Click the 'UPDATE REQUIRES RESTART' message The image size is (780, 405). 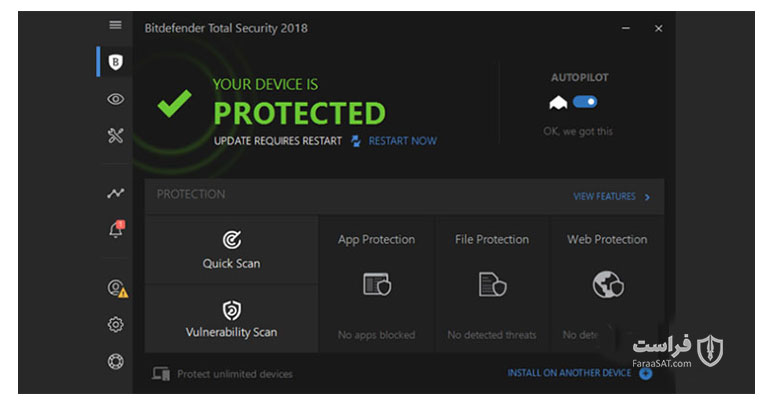(x=278, y=141)
